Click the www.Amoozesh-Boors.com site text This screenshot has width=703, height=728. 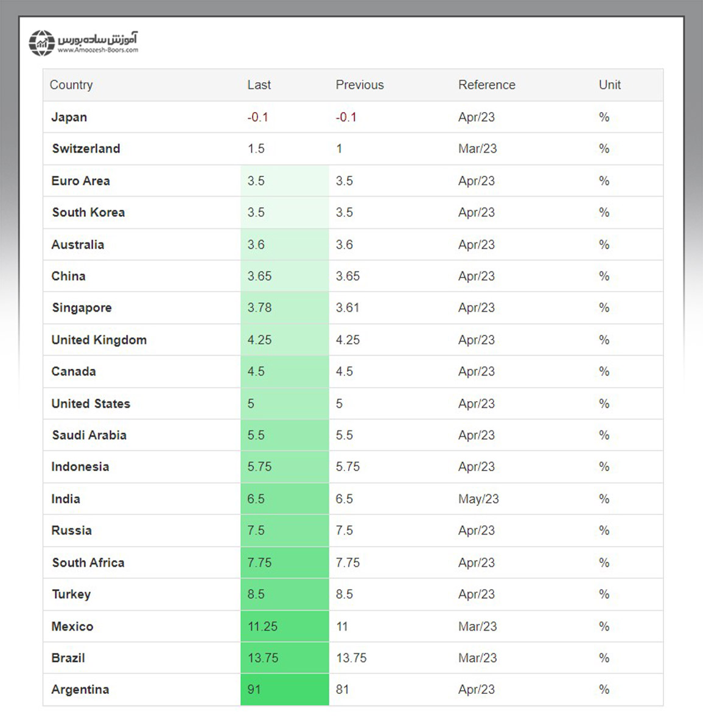pos(98,51)
